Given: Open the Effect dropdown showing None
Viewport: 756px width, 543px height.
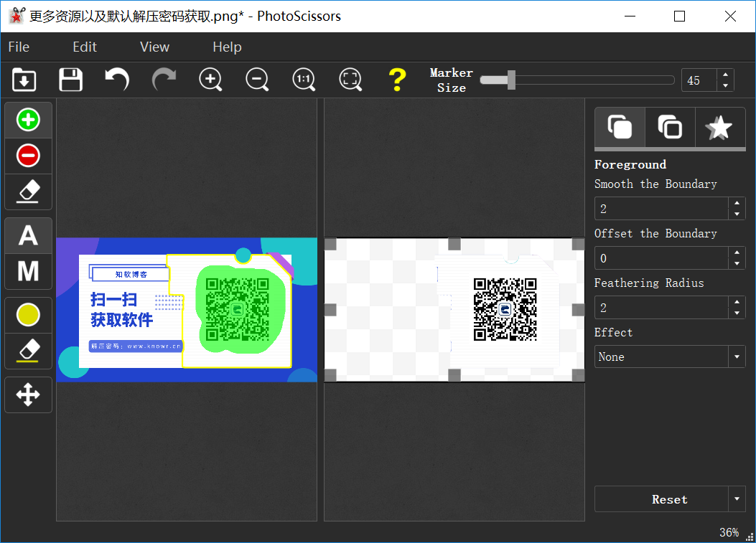Looking at the screenshot, I should pos(670,357).
